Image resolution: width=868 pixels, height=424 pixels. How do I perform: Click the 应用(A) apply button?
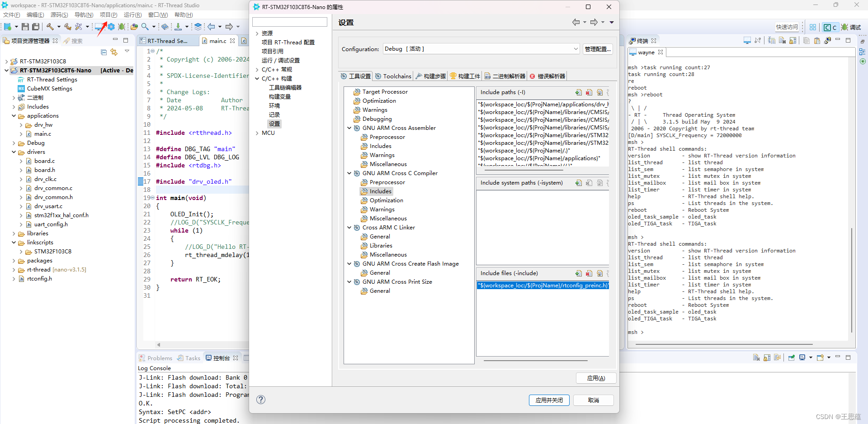(x=596, y=378)
